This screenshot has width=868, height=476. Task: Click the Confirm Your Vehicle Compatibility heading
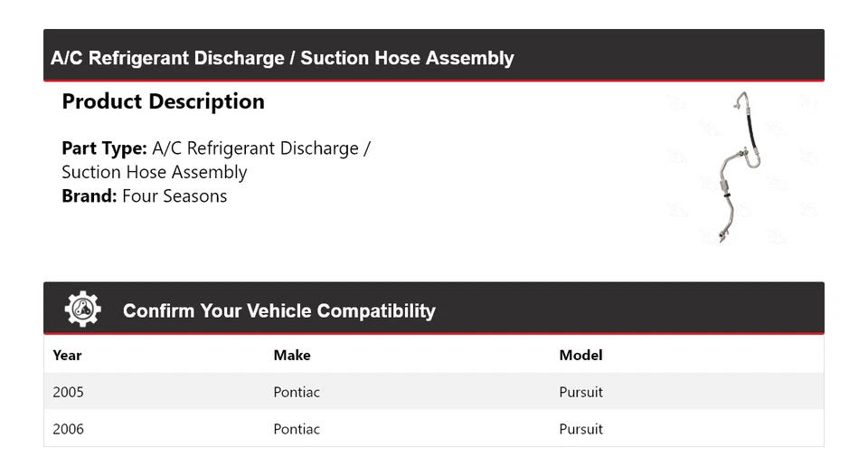pyautogui.click(x=278, y=311)
